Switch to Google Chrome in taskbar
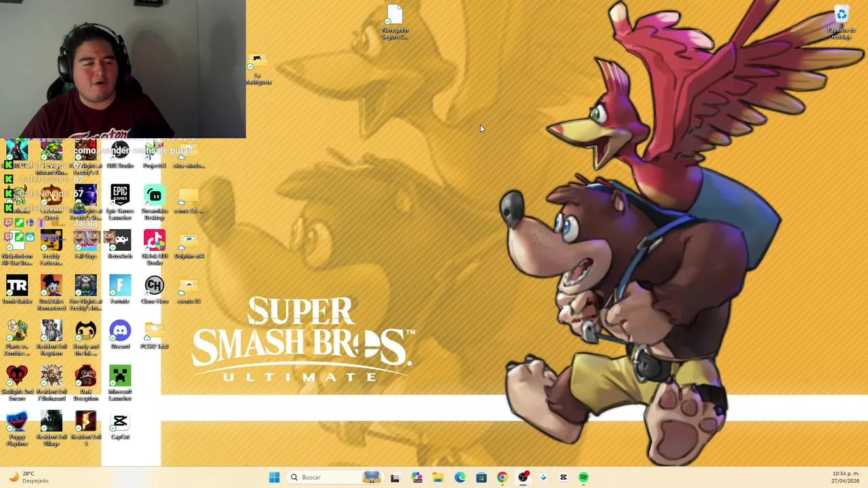 click(x=502, y=477)
